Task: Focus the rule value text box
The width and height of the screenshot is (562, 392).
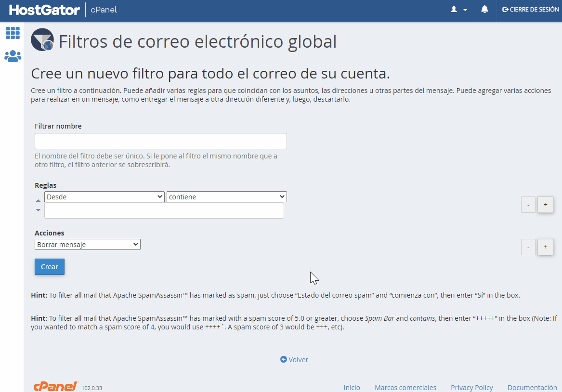Action: coord(164,211)
